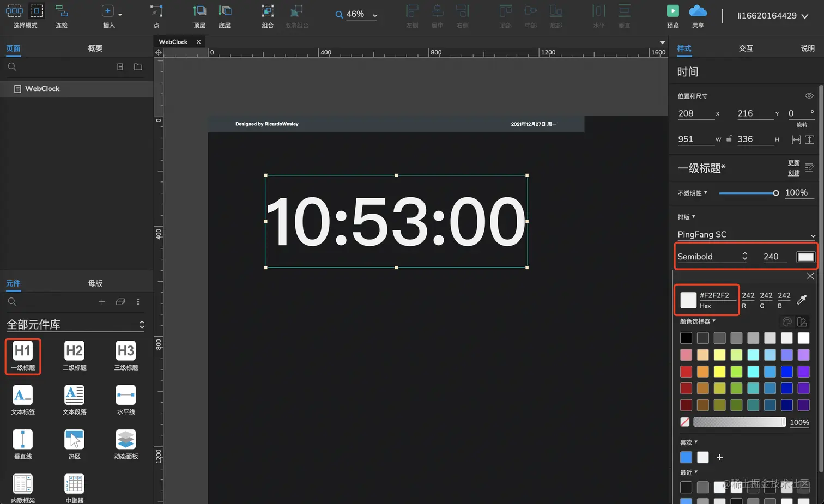Image resolution: width=824 pixels, height=504 pixels.
Task: Open the style manager edit icon
Action: point(810,167)
